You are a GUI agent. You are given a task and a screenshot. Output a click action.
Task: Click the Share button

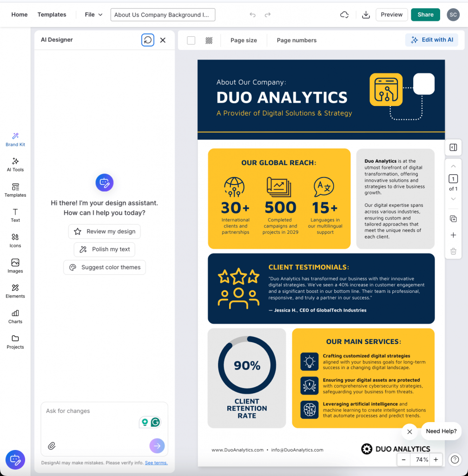click(x=425, y=14)
